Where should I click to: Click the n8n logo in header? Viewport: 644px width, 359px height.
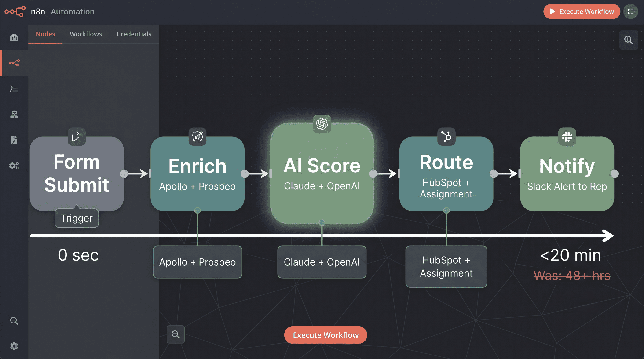click(x=15, y=11)
